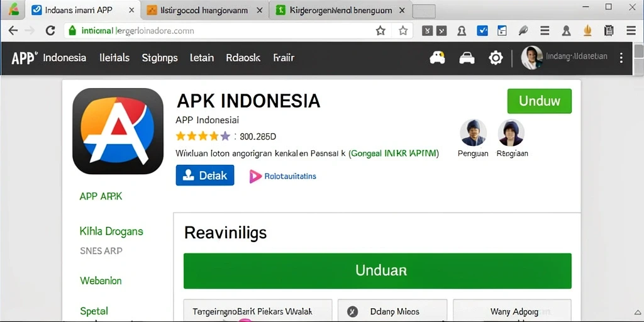Open the three-dot menu in site header

621,58
